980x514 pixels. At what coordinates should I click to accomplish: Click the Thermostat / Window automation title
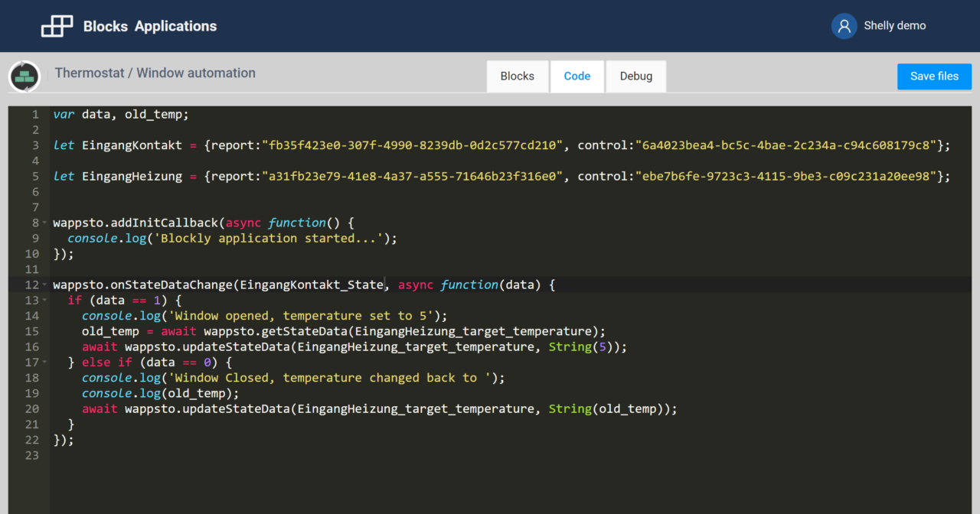pos(155,73)
